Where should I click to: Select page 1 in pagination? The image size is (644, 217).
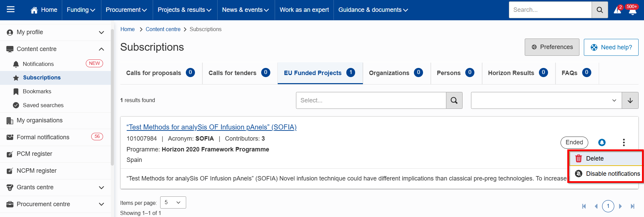[608, 206]
